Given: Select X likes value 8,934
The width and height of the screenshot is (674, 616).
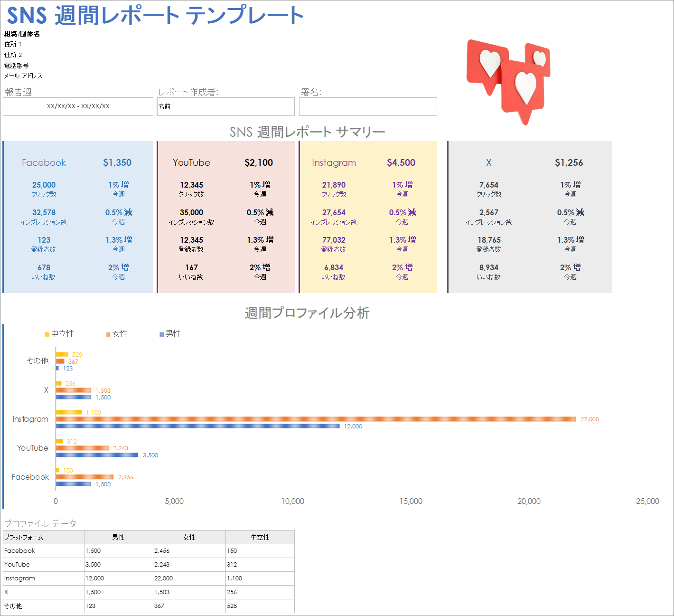Looking at the screenshot, I should pos(489,267).
